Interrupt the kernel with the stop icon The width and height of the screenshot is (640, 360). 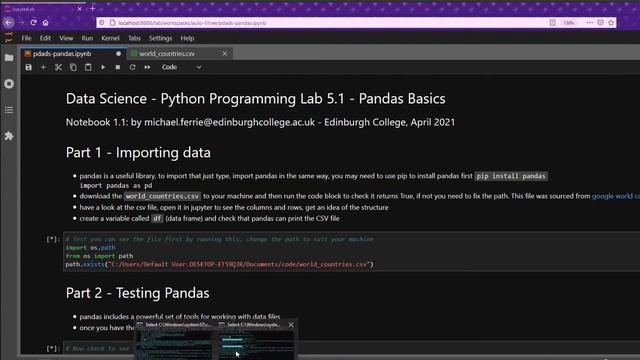(x=118, y=67)
